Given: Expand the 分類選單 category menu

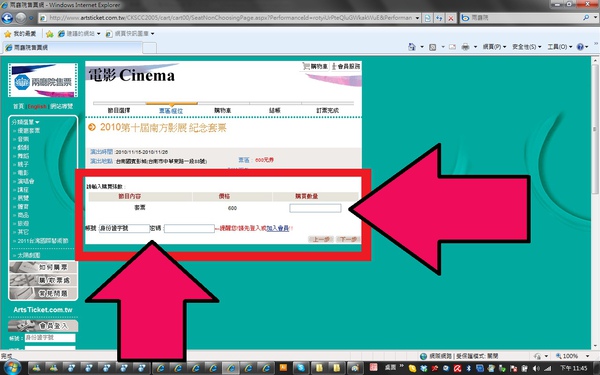Looking at the screenshot, I should coord(25,122).
